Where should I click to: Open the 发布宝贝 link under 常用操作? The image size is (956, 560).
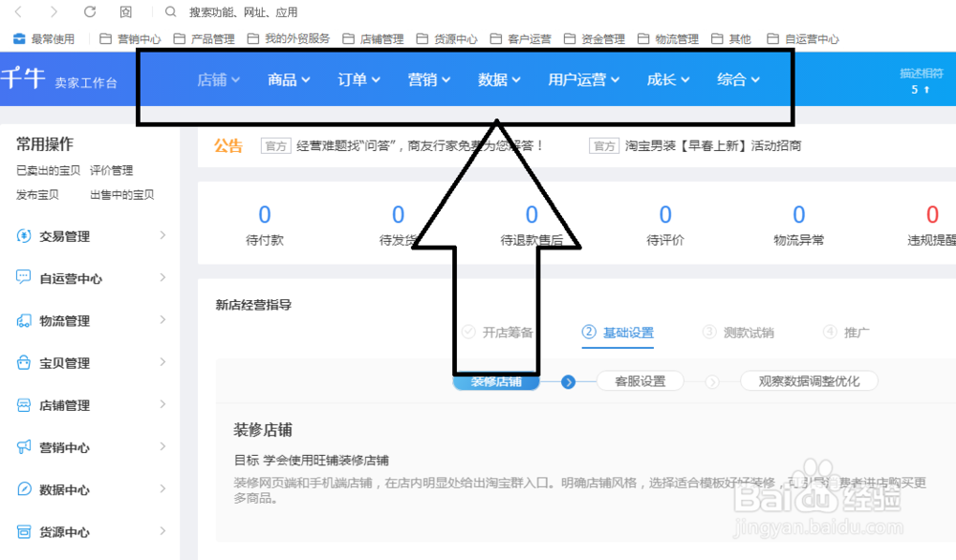pyautogui.click(x=37, y=194)
